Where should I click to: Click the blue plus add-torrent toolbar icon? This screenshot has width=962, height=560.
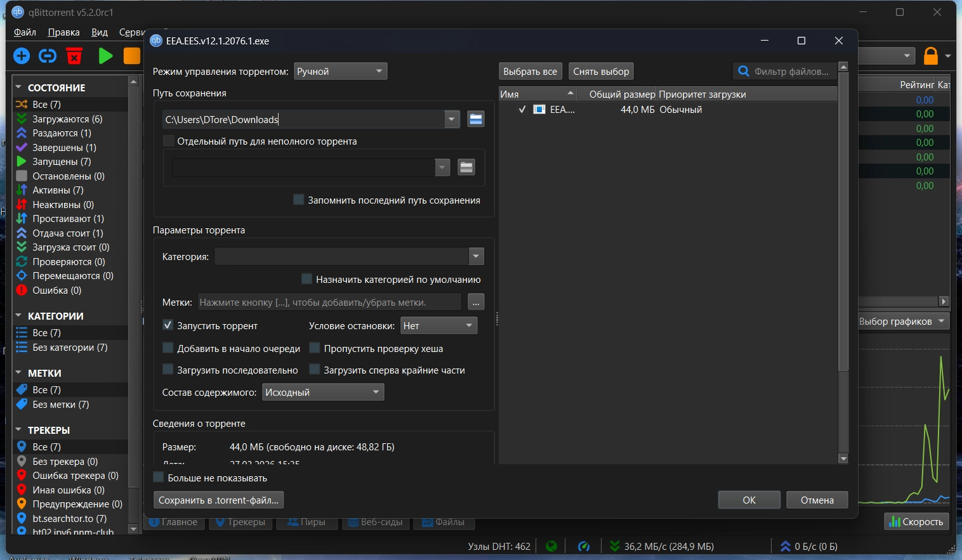pos(22,56)
